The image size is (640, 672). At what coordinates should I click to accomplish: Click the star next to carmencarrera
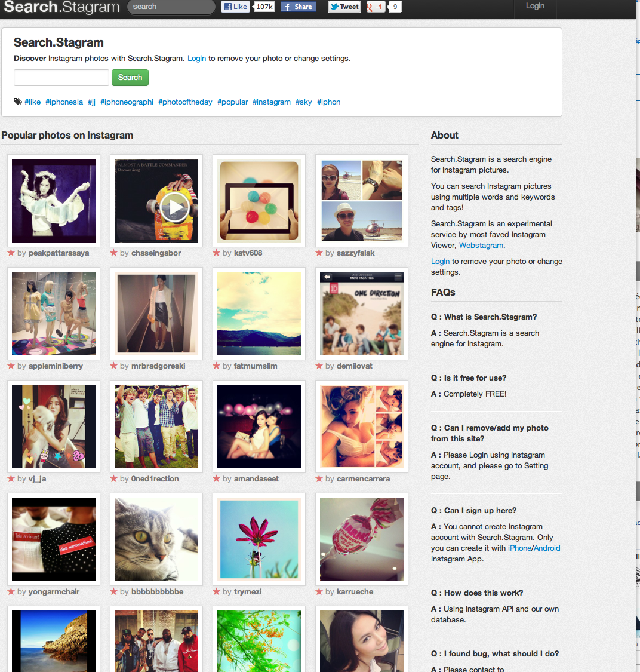pos(319,478)
